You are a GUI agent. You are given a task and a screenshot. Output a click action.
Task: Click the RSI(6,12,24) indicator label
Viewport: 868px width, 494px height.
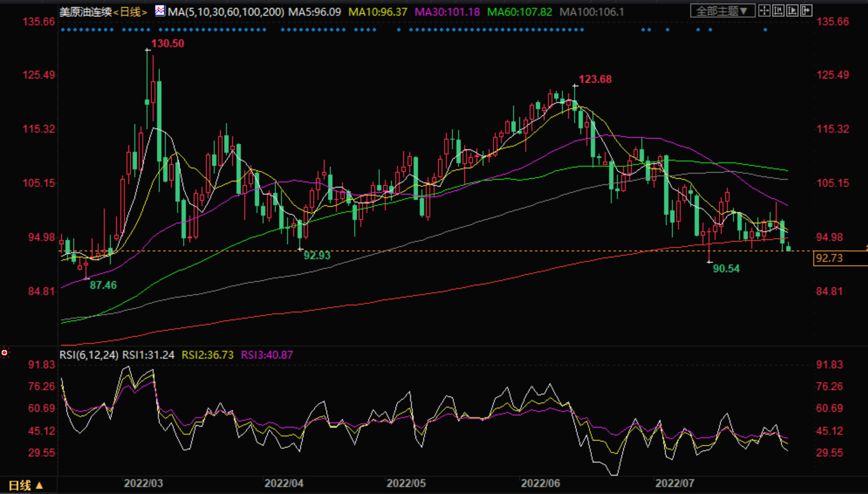89,355
